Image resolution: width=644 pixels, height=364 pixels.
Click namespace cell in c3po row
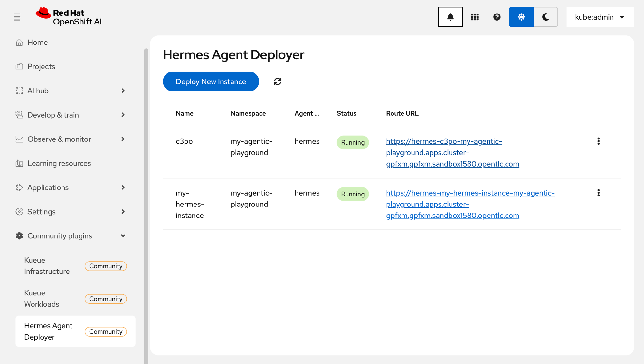coord(251,147)
